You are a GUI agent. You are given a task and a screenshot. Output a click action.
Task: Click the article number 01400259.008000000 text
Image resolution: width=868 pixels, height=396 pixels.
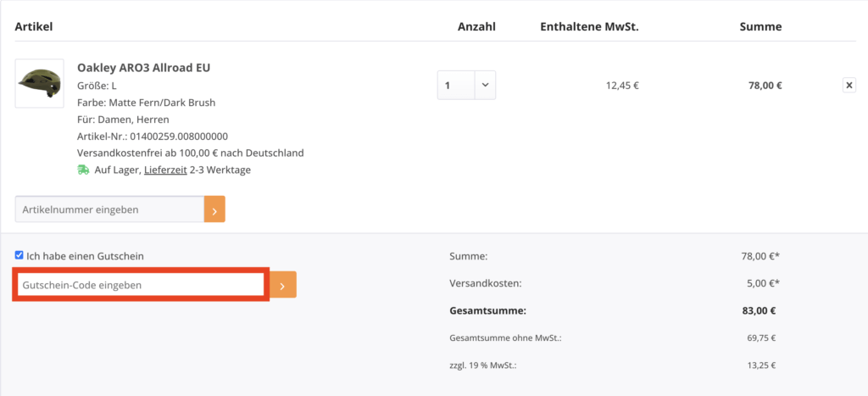tap(179, 137)
